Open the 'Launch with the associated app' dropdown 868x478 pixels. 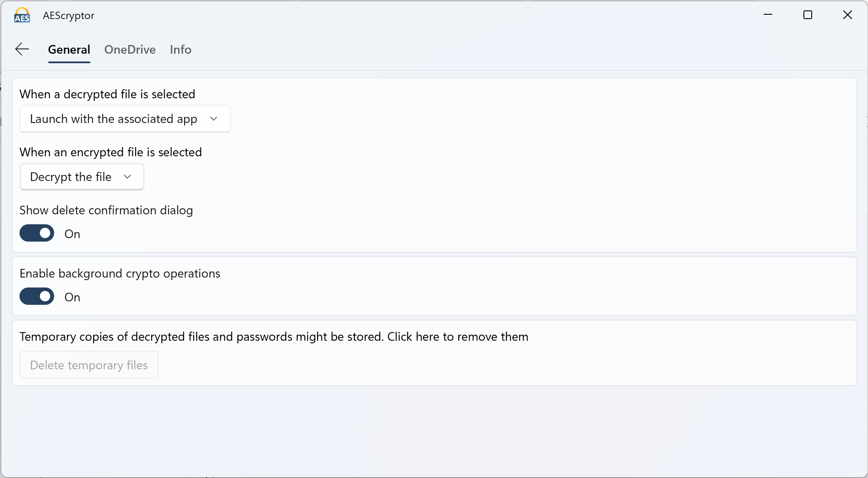pos(125,119)
